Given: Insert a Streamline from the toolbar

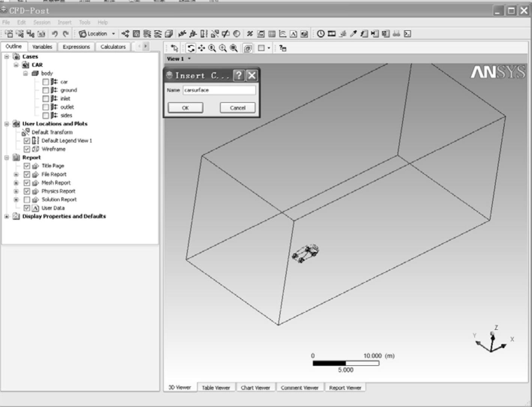Looking at the screenshot, I should tap(147, 34).
